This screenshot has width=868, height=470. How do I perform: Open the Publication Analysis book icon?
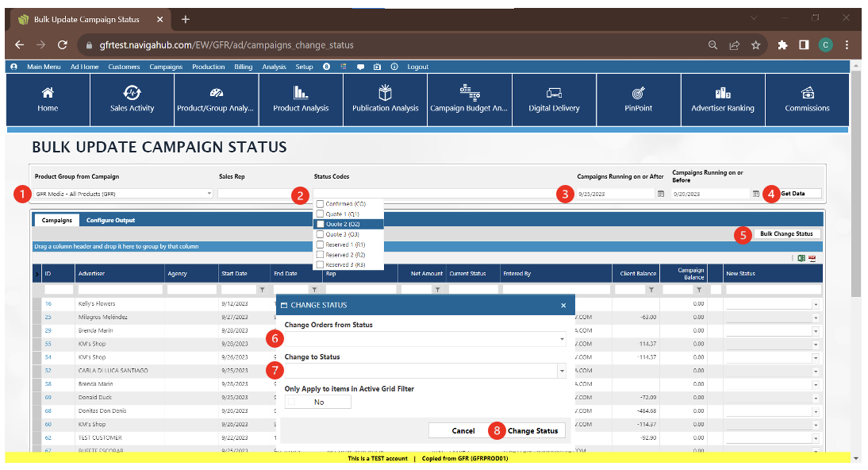pos(385,92)
